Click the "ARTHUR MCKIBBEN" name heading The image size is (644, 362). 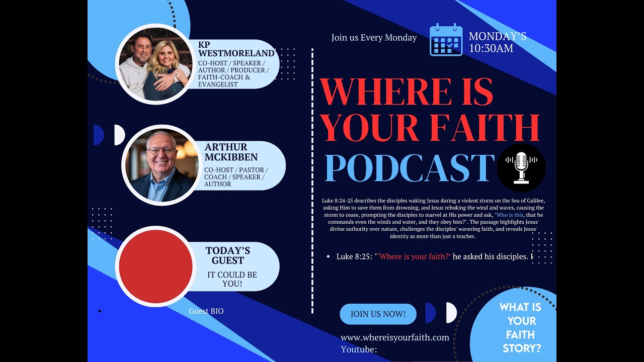point(231,152)
